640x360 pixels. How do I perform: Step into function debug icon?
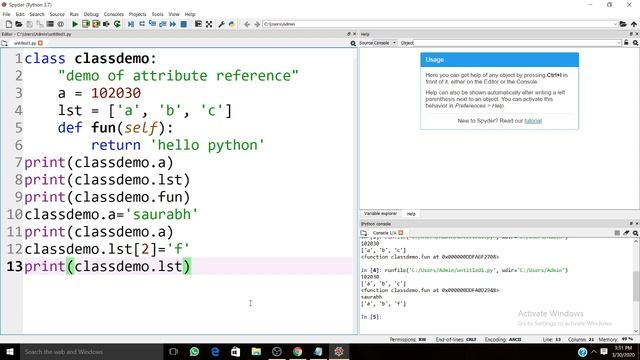[152, 24]
